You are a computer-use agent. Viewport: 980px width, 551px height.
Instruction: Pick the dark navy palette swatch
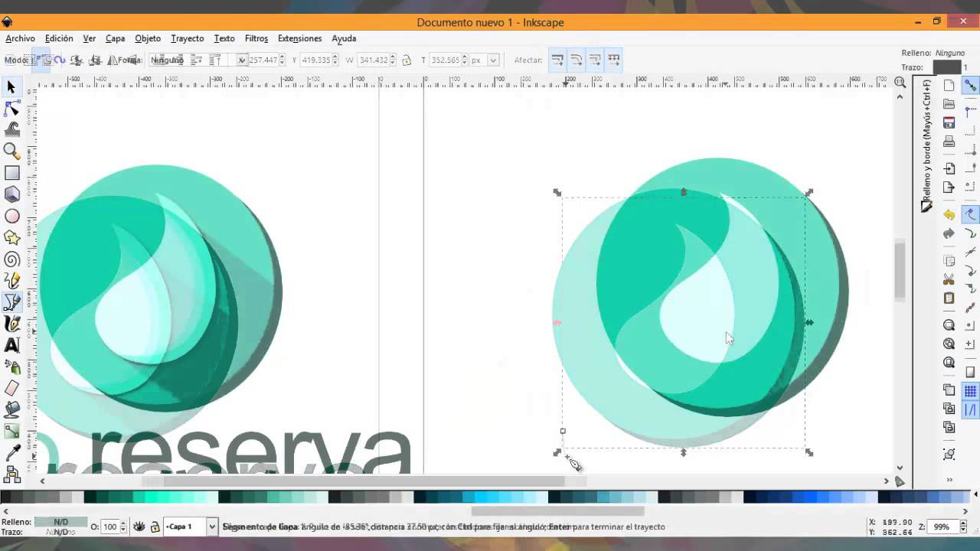pos(750,497)
